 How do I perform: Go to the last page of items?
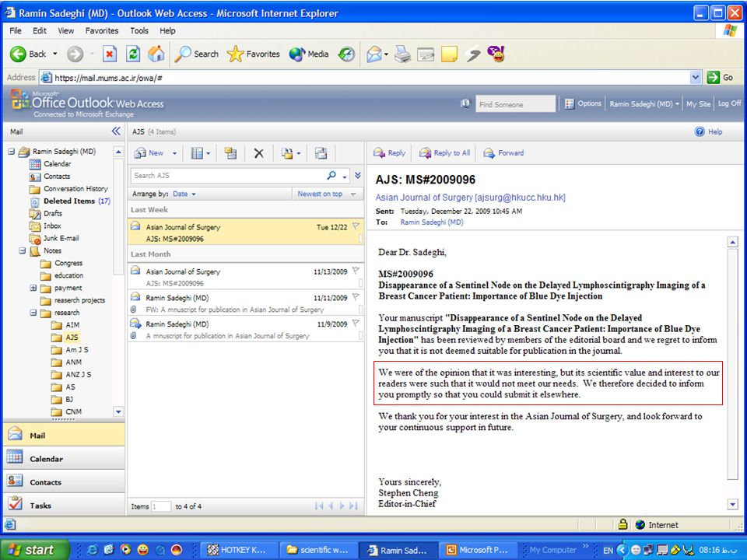tap(353, 506)
